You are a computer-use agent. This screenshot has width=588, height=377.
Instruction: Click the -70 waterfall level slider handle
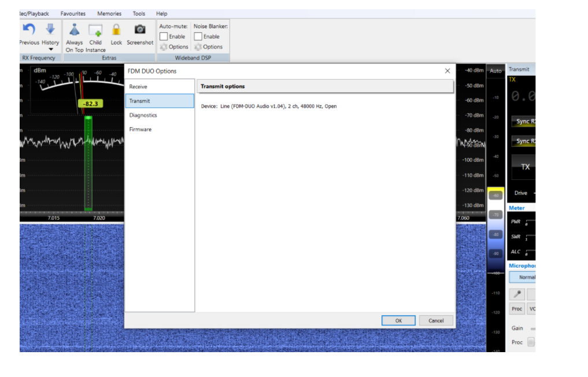495,215
